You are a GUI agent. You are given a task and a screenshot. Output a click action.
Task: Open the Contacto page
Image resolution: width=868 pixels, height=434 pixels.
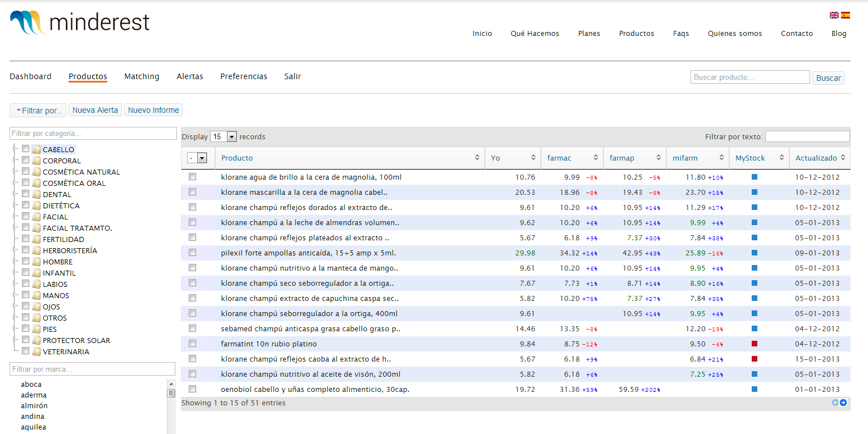pos(797,34)
